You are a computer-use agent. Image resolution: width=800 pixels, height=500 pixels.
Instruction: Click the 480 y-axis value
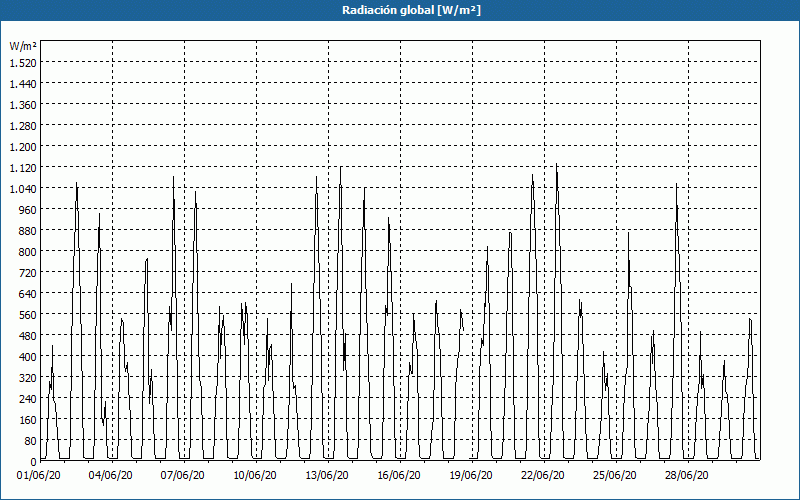29,336
